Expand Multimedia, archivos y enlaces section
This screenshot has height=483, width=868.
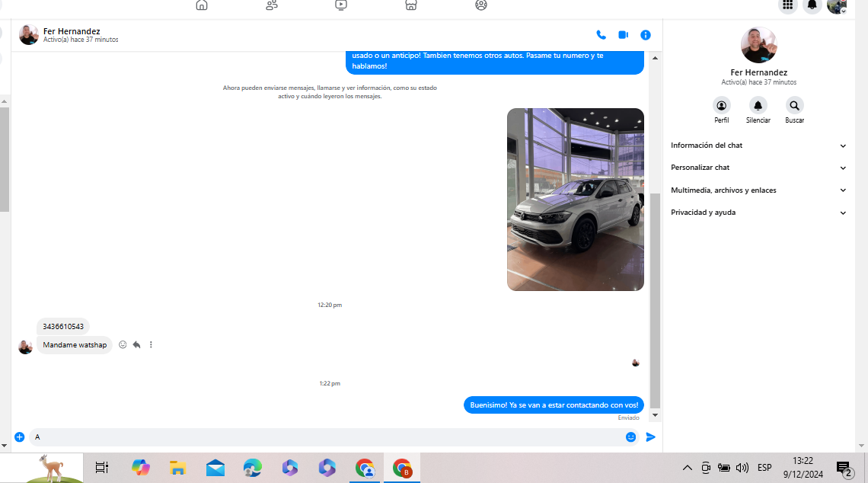pos(758,190)
